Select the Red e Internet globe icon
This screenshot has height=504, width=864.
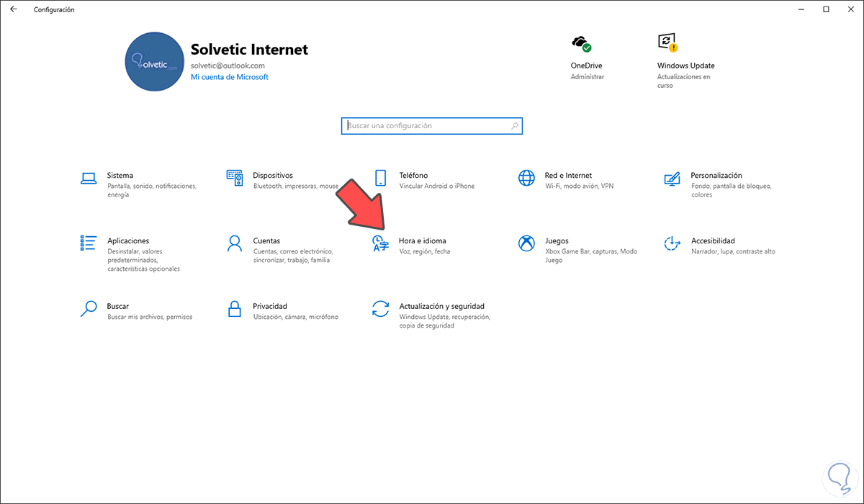pyautogui.click(x=527, y=178)
